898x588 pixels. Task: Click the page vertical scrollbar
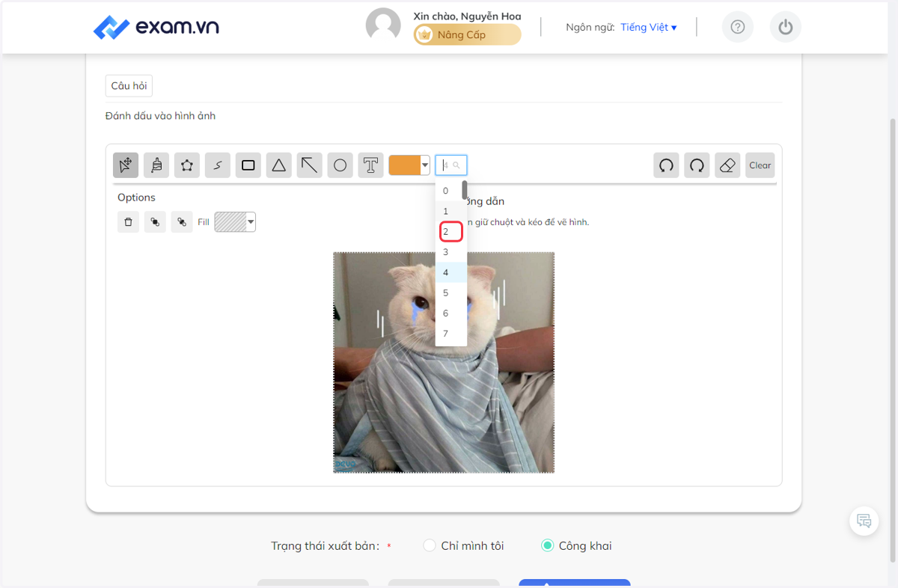(x=892, y=340)
